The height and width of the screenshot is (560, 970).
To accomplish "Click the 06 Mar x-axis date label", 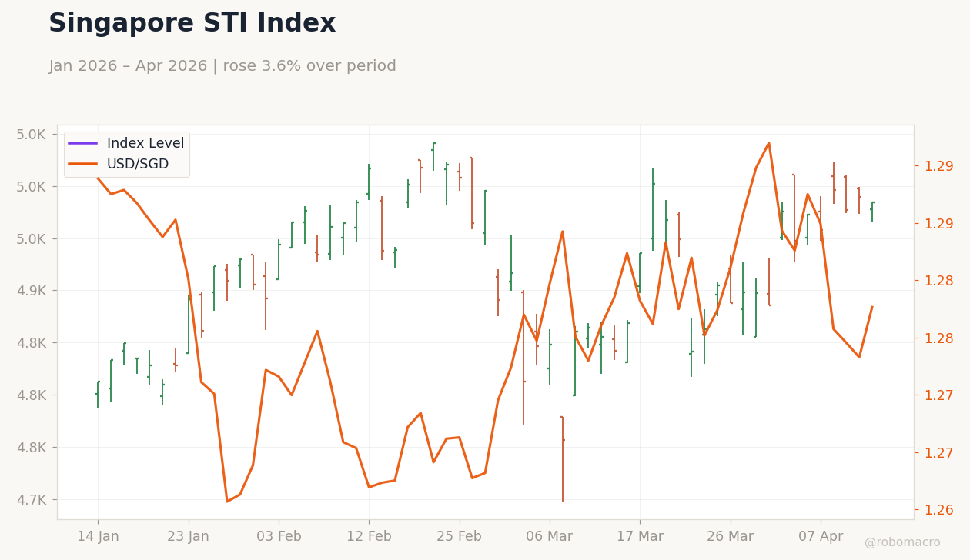I will click(550, 537).
